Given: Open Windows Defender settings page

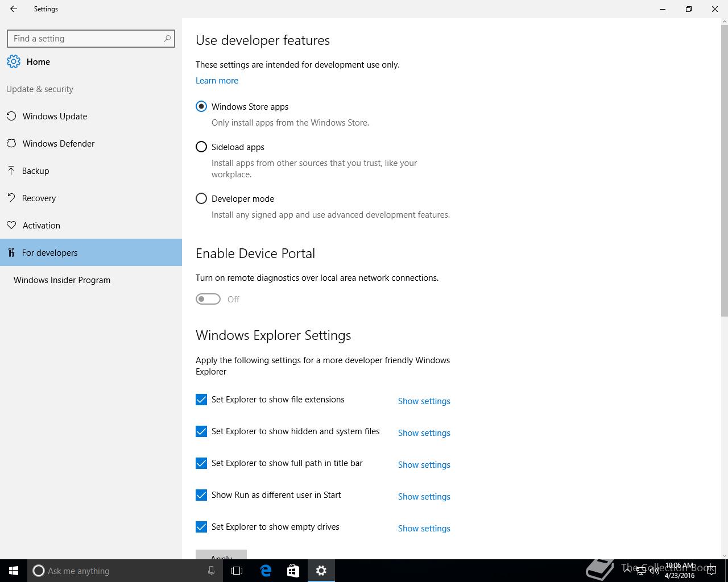Looking at the screenshot, I should click(x=91, y=144).
